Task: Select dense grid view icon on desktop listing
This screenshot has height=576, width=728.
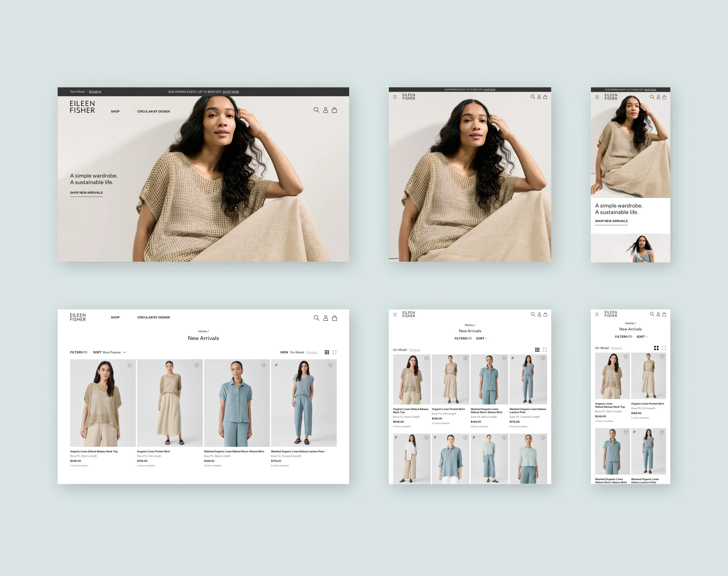Action: coord(327,352)
